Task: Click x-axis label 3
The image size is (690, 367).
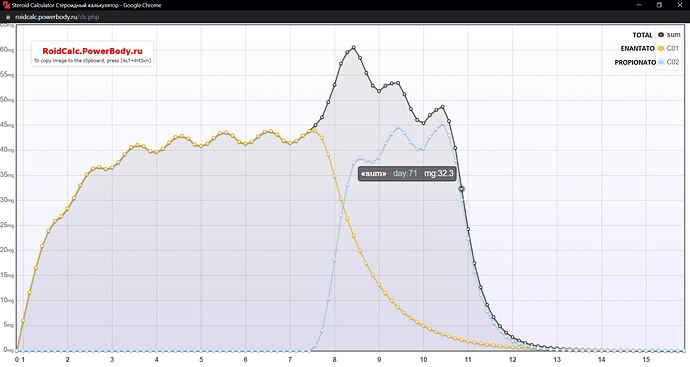Action: pyautogui.click(x=112, y=360)
